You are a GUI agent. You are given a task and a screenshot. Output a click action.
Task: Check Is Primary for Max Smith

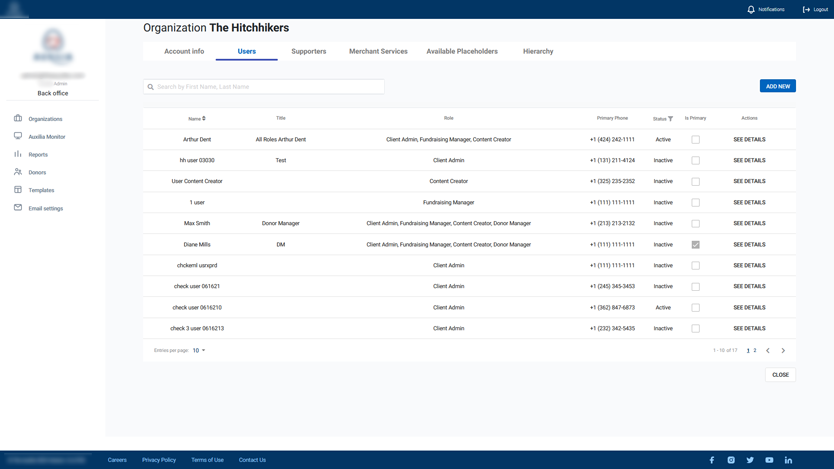pyautogui.click(x=696, y=224)
